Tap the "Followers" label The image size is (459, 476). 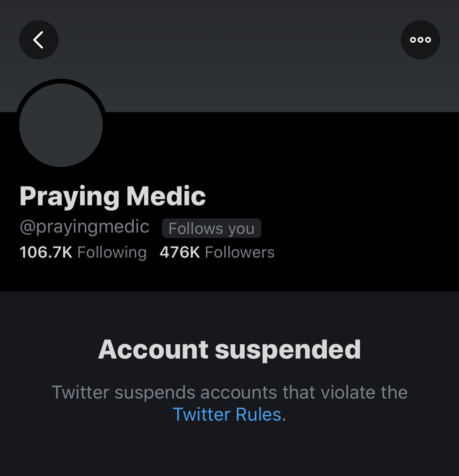tap(240, 252)
